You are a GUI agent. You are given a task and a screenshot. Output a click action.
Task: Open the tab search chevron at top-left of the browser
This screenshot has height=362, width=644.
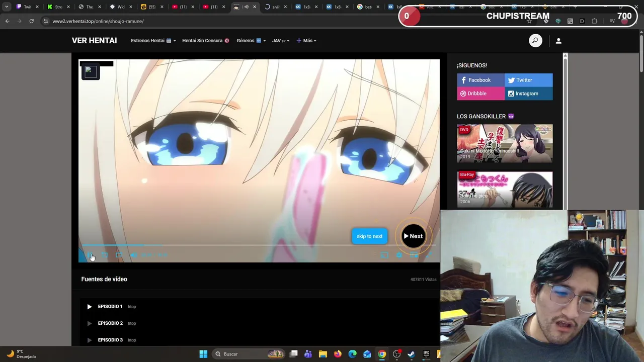[x=7, y=7]
